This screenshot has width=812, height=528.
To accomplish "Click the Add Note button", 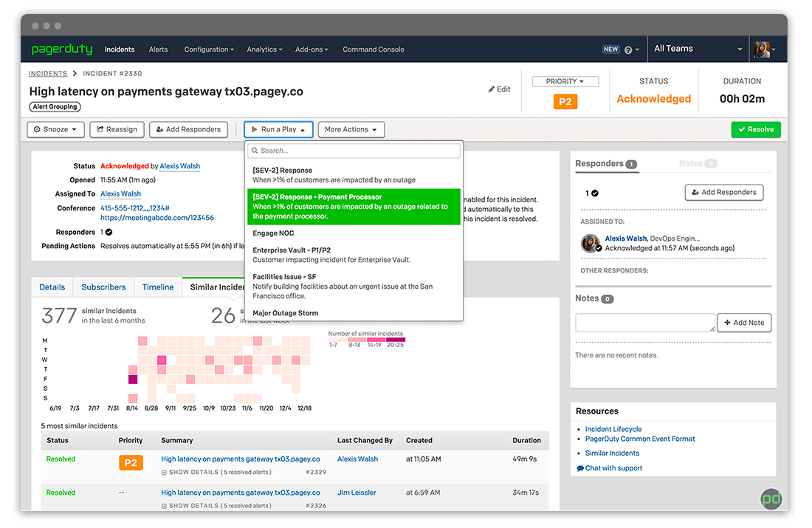I will click(744, 323).
